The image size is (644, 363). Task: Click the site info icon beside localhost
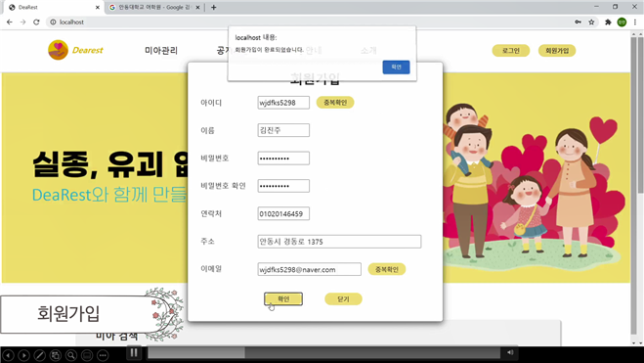53,23
